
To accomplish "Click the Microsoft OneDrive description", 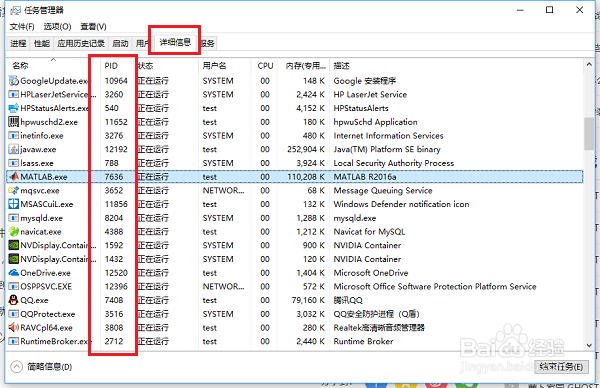I will tap(371, 273).
